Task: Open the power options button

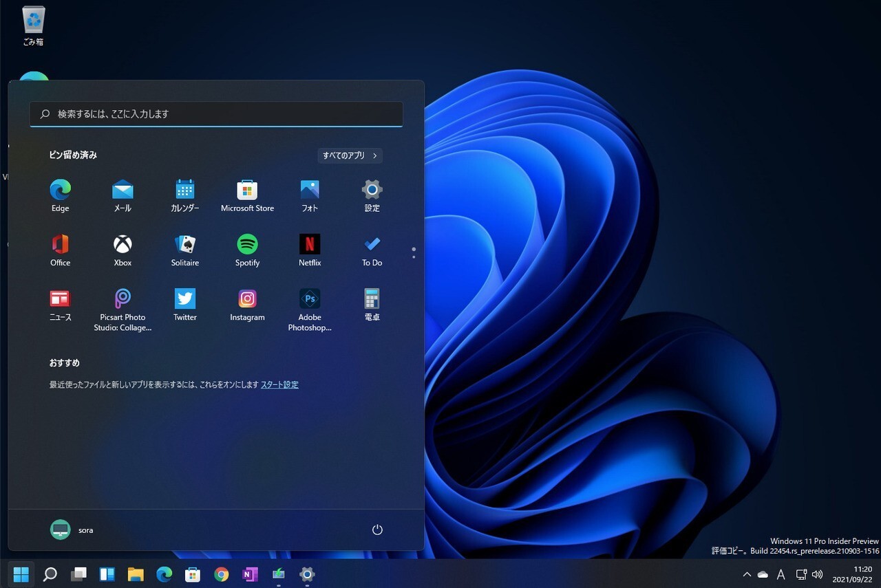Action: tap(377, 530)
